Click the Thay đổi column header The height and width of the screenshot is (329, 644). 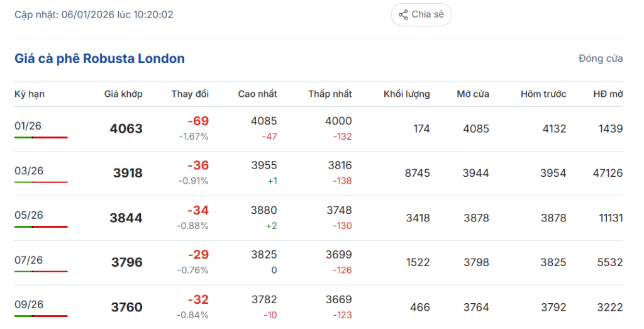pyautogui.click(x=190, y=94)
